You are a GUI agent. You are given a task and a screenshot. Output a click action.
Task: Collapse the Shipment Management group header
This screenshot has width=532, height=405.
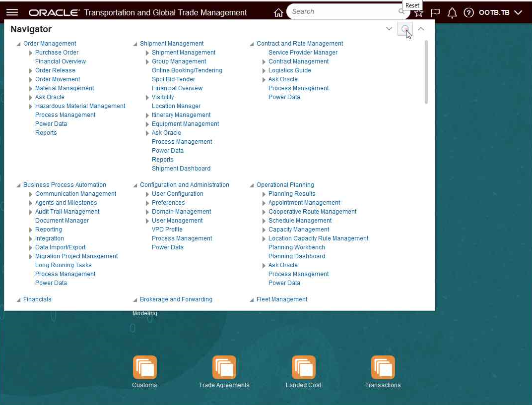(135, 44)
